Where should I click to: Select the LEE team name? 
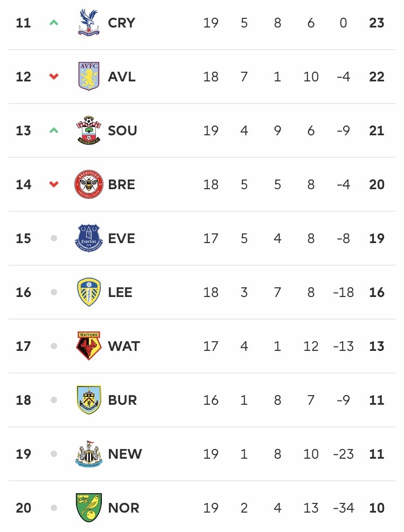120,292
